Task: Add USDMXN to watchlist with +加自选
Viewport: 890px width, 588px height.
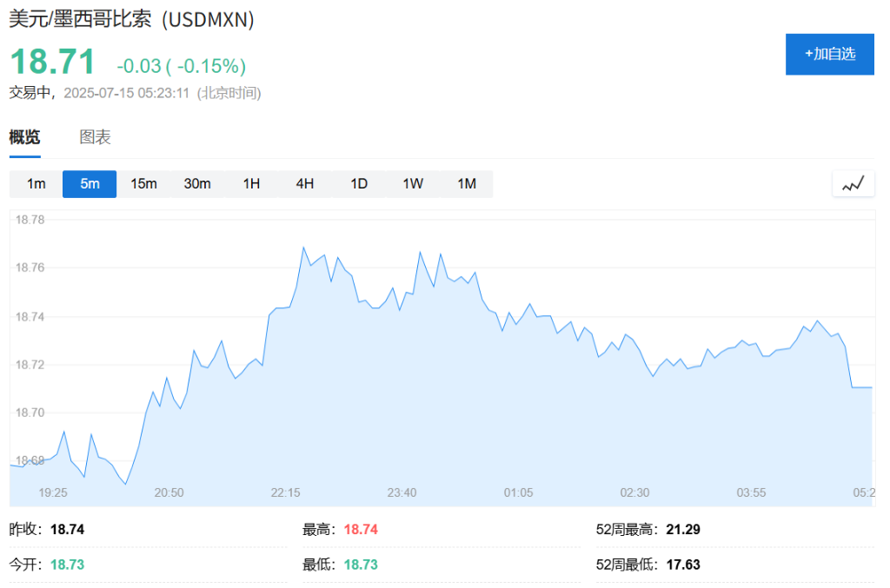Action: coord(829,54)
